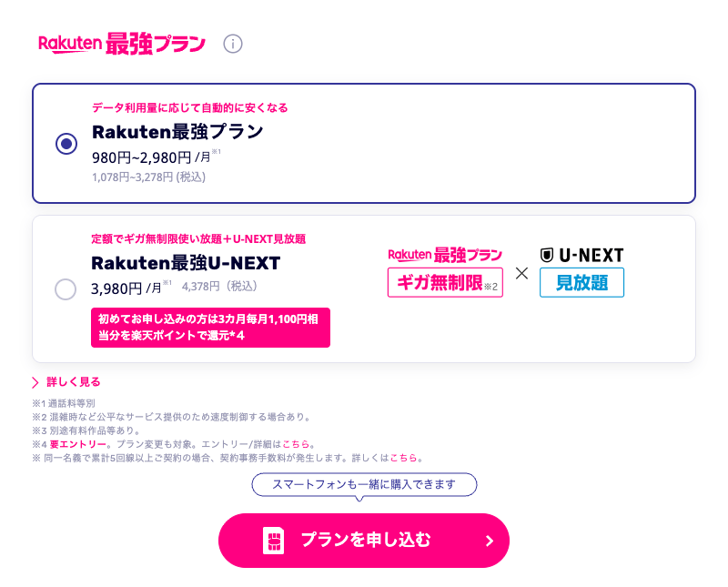Viewport: 728px width, 587px height.
Task: Click the info icon beside the header logo
Action: 233,44
